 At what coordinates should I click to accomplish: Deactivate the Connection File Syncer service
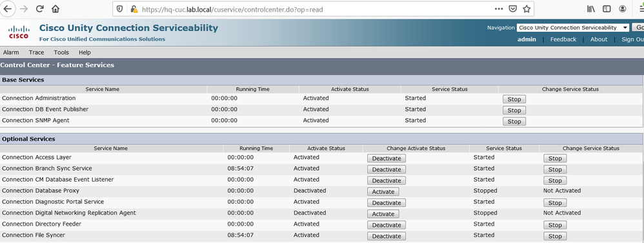(x=386, y=236)
